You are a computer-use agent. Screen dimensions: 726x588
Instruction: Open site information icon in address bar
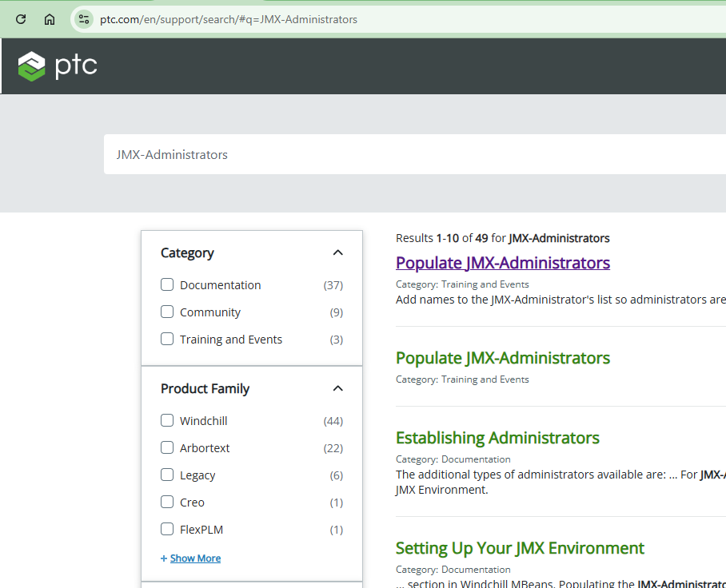click(84, 19)
